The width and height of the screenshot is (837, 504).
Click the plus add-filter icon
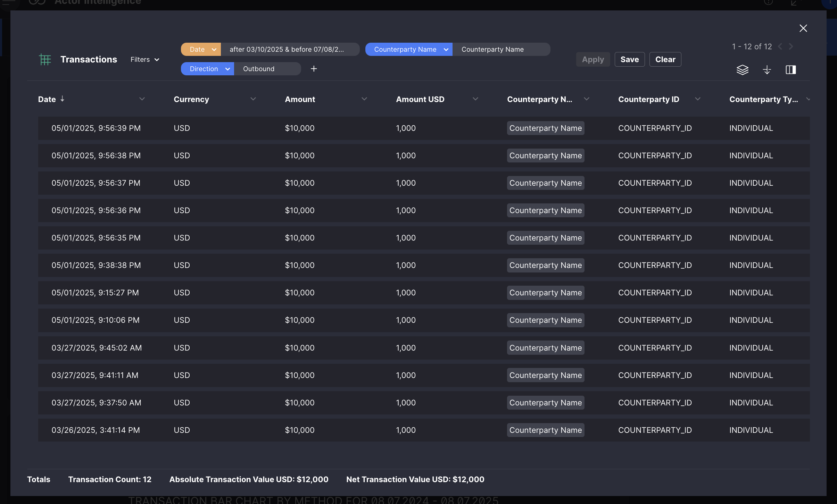tap(314, 69)
